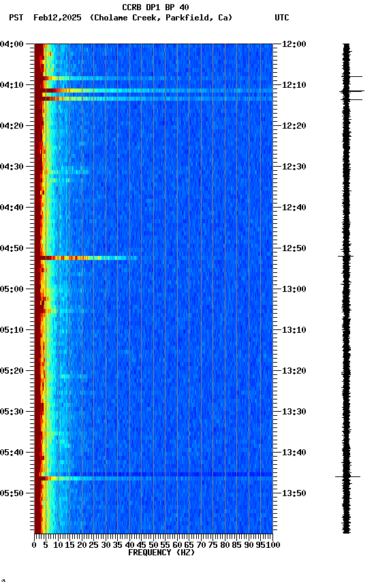Click the 04:50 PST time label
Viewport: 376px width, 588px height.
tap(12, 248)
